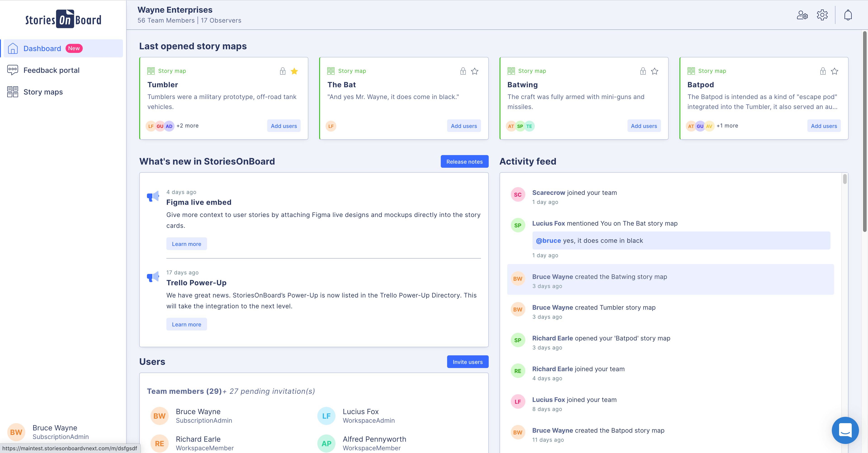Navigate to Story maps in sidebar
Viewport: 868px width, 453px height.
point(43,92)
